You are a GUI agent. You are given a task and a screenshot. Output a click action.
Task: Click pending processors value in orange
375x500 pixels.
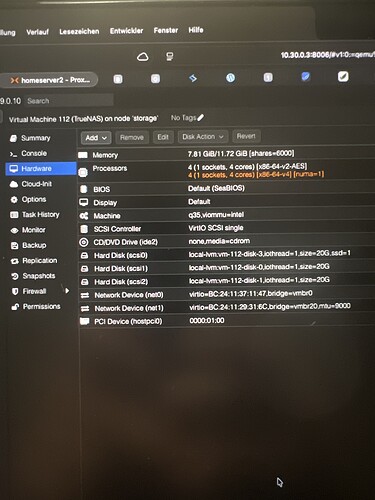[256, 174]
